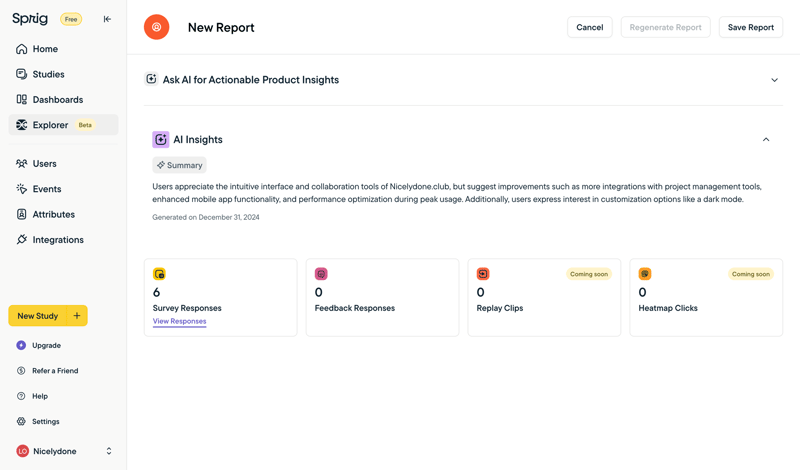
Task: Click the Coming soon badge on Heatmap Clicks
Action: click(751, 274)
